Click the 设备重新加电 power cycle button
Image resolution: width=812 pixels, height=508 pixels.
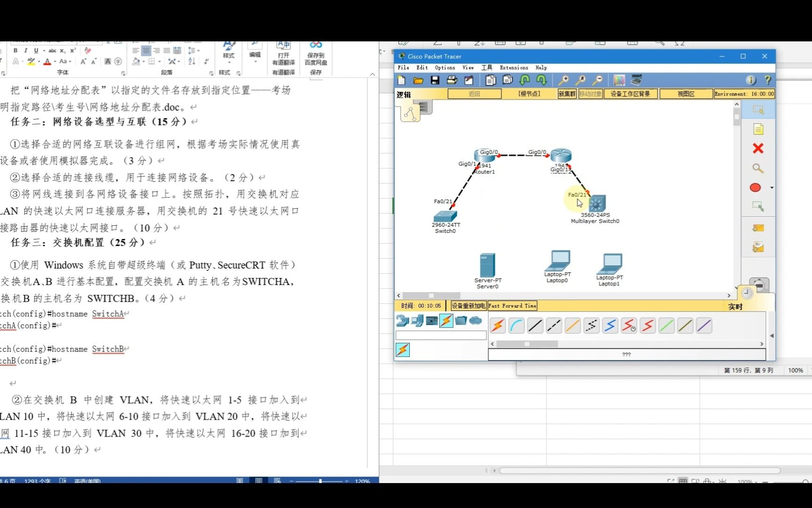click(x=468, y=306)
